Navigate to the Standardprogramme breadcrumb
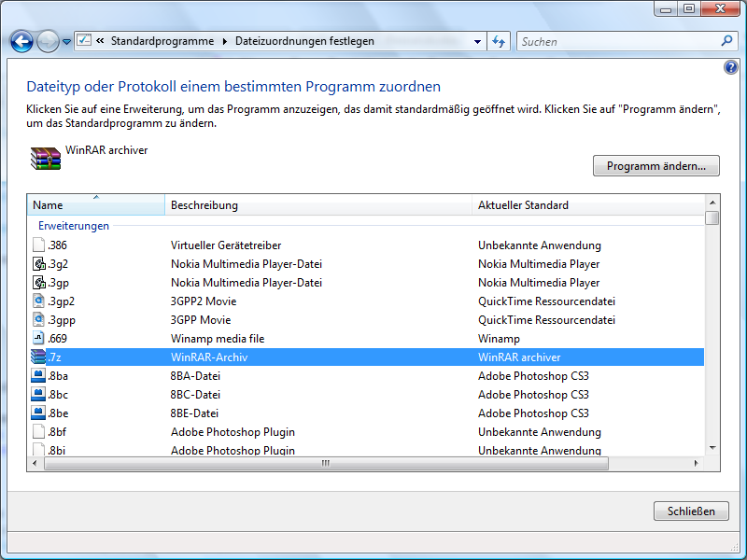 [x=162, y=41]
